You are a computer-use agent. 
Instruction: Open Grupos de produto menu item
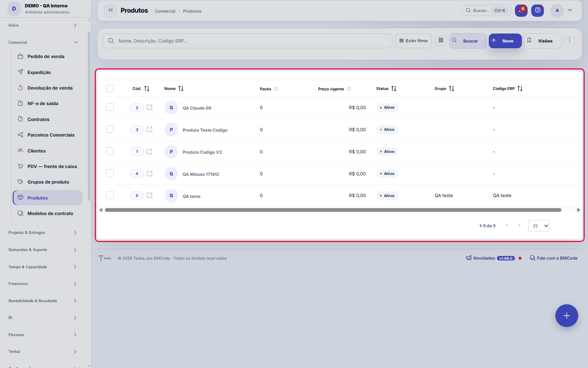(x=47, y=182)
